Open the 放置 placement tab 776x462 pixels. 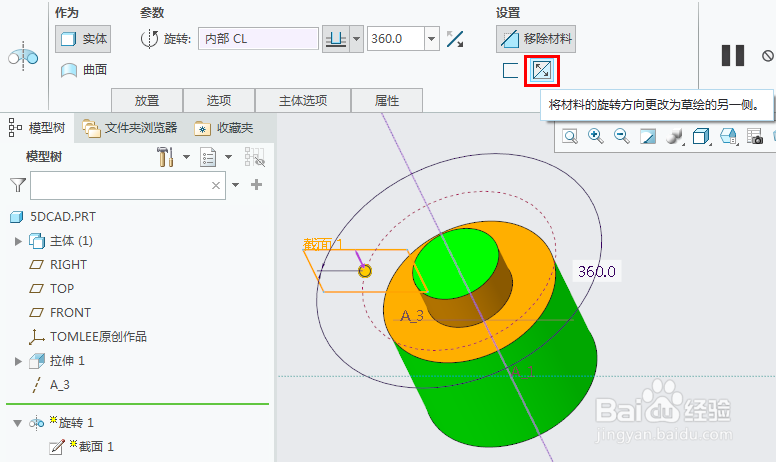point(147,100)
